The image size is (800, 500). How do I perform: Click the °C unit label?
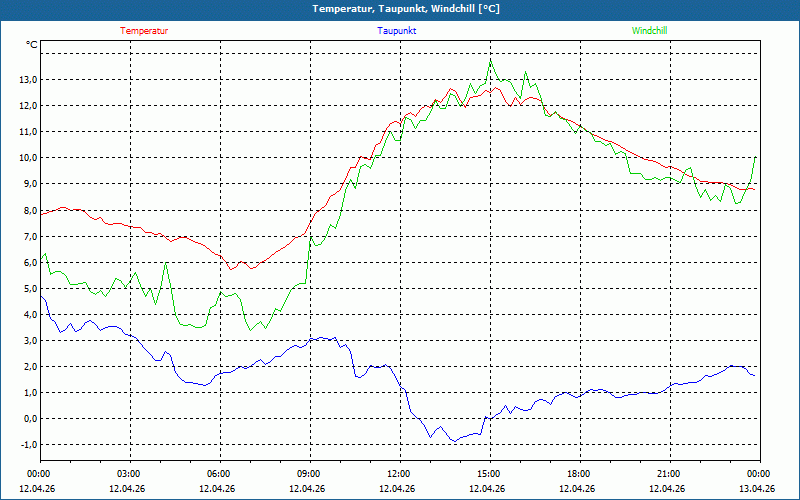point(32,45)
